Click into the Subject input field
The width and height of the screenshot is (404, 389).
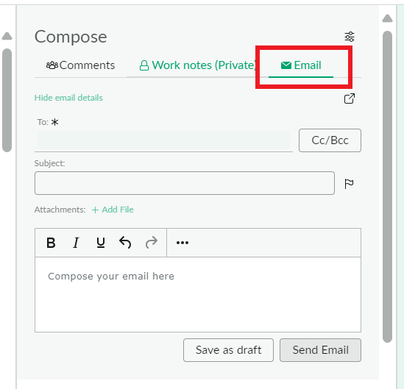coord(184,183)
